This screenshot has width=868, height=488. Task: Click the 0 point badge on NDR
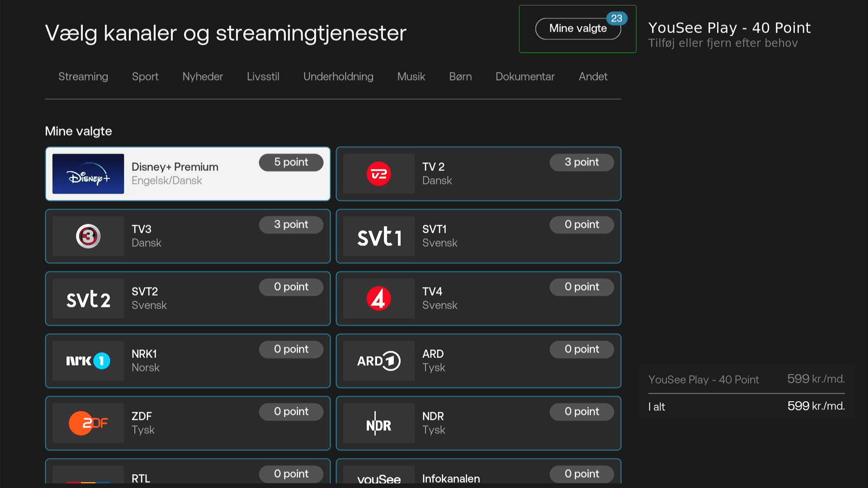pyautogui.click(x=582, y=412)
